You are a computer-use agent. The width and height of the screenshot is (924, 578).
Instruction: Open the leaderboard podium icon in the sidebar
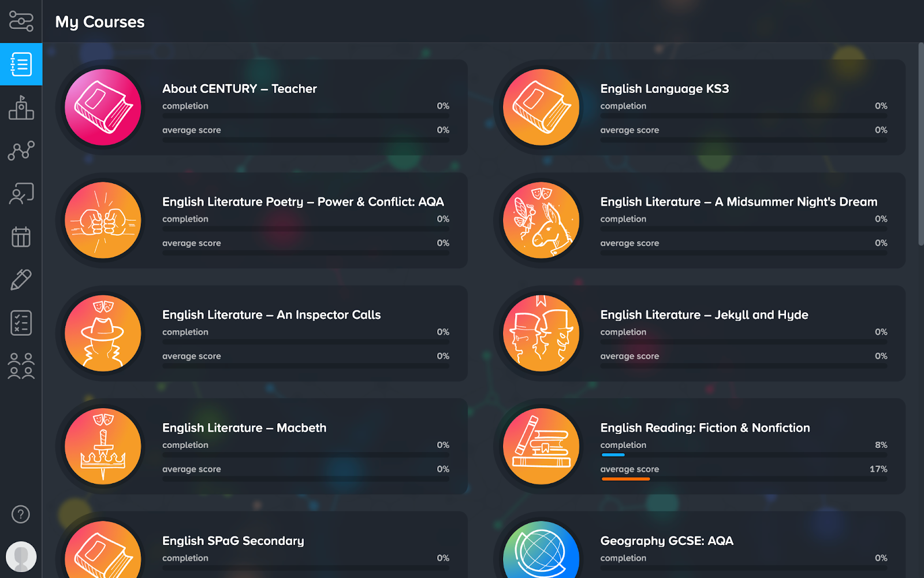click(x=21, y=108)
